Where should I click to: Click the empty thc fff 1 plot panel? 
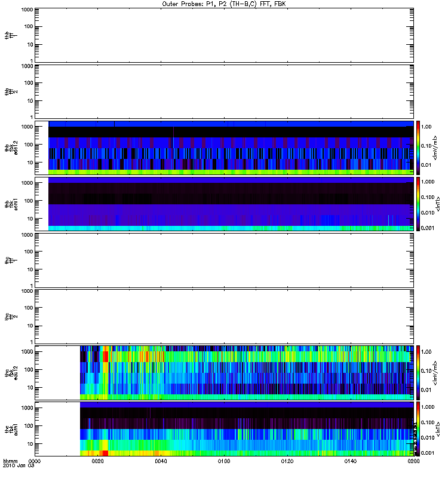point(224,261)
